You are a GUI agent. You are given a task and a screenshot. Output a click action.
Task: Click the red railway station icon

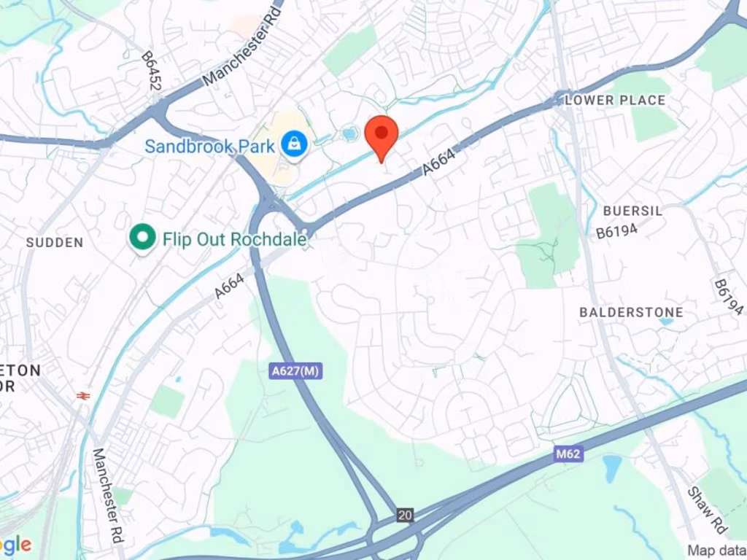pyautogui.click(x=83, y=396)
